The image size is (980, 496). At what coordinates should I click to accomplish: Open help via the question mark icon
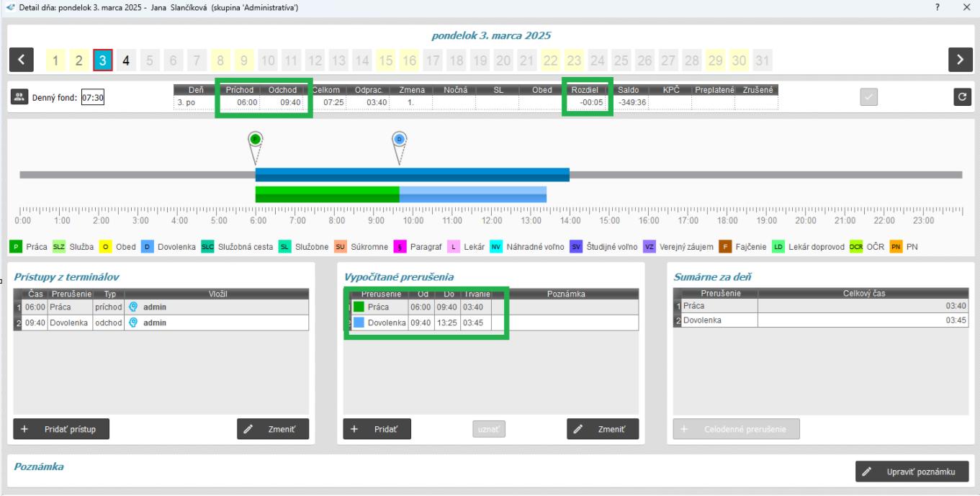pos(938,7)
